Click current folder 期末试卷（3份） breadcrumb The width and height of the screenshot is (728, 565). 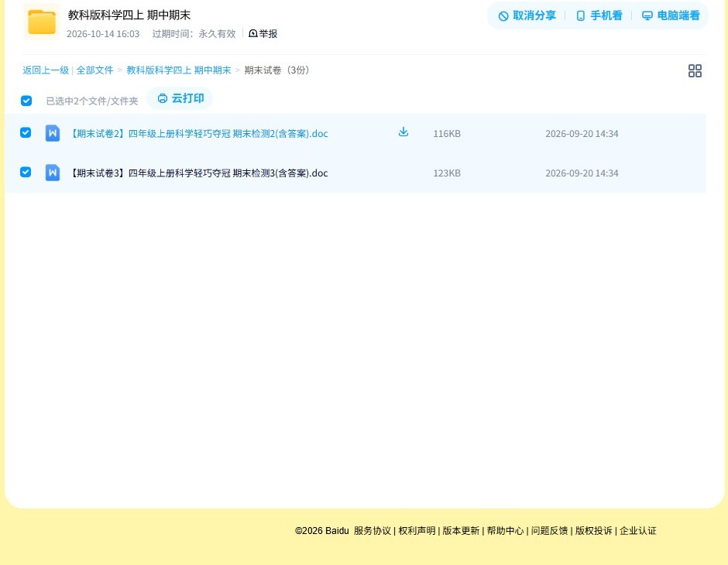[x=276, y=70]
